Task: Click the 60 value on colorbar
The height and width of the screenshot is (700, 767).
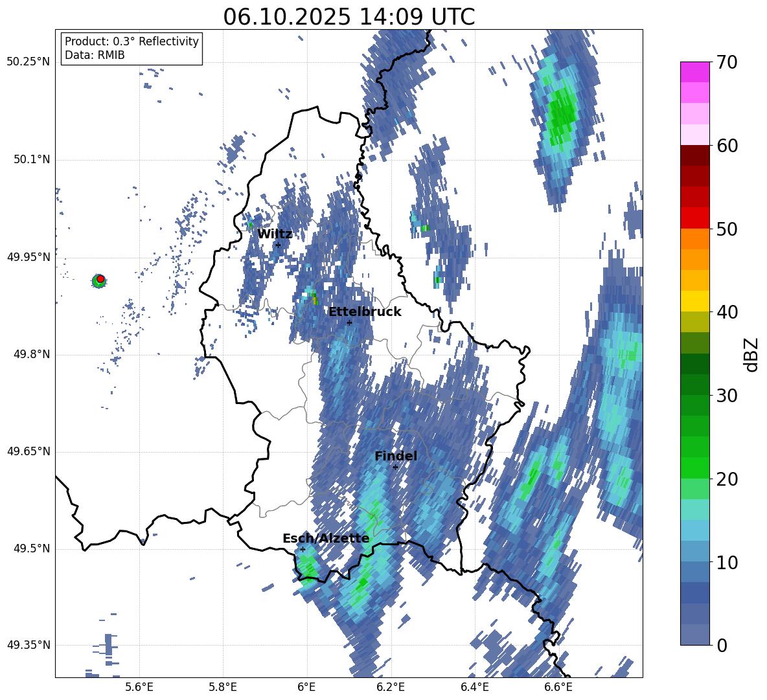Action: point(727,146)
